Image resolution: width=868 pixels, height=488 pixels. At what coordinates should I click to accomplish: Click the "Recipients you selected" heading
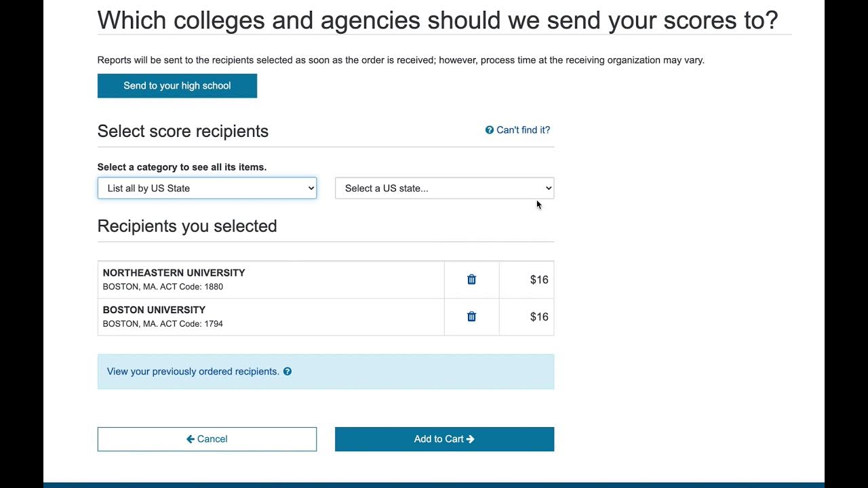point(187,226)
